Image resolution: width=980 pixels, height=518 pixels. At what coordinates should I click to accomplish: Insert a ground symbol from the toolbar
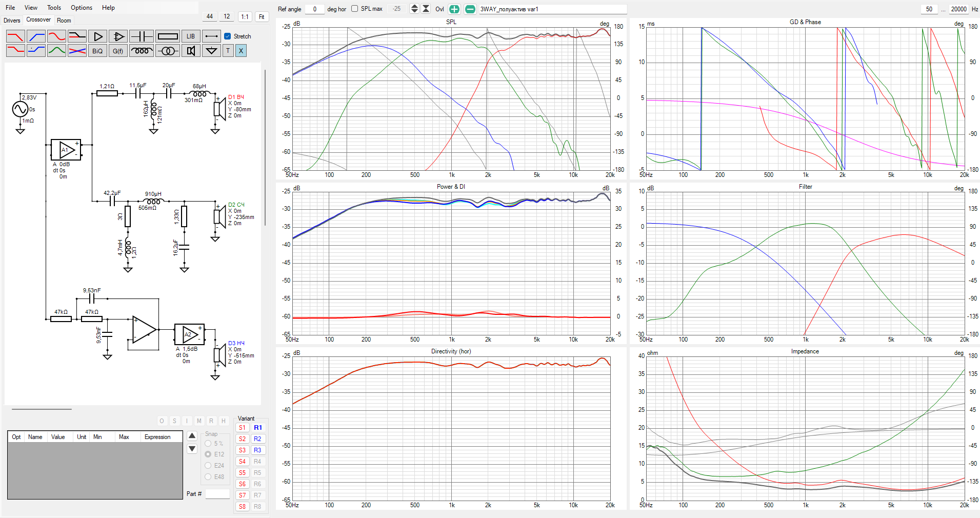coord(211,51)
